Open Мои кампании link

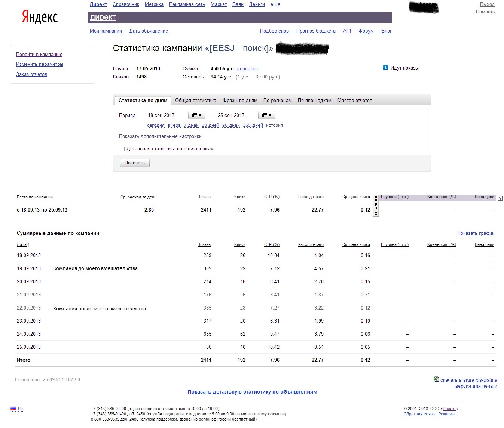(106, 31)
